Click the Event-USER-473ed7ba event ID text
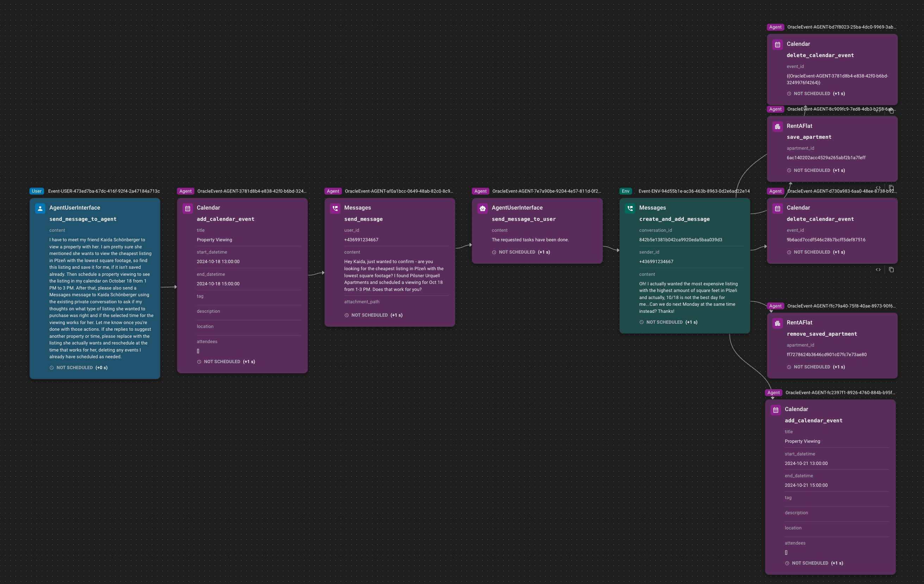 [x=104, y=191]
